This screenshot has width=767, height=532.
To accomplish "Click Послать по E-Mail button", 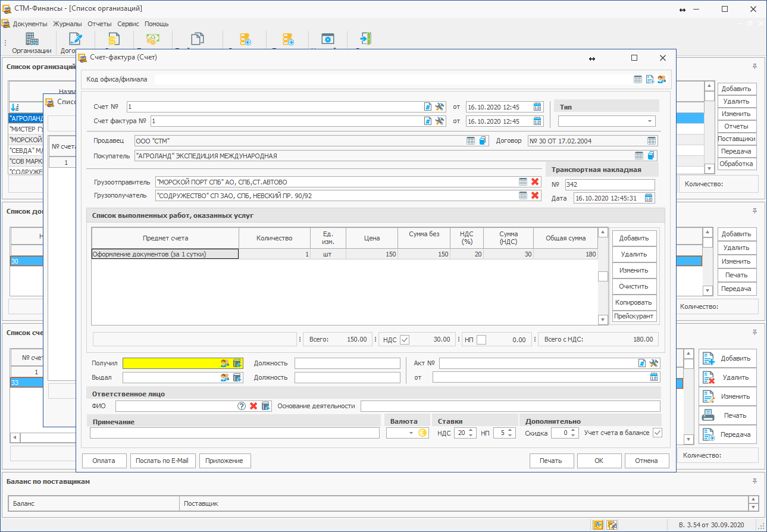I will pos(163,461).
